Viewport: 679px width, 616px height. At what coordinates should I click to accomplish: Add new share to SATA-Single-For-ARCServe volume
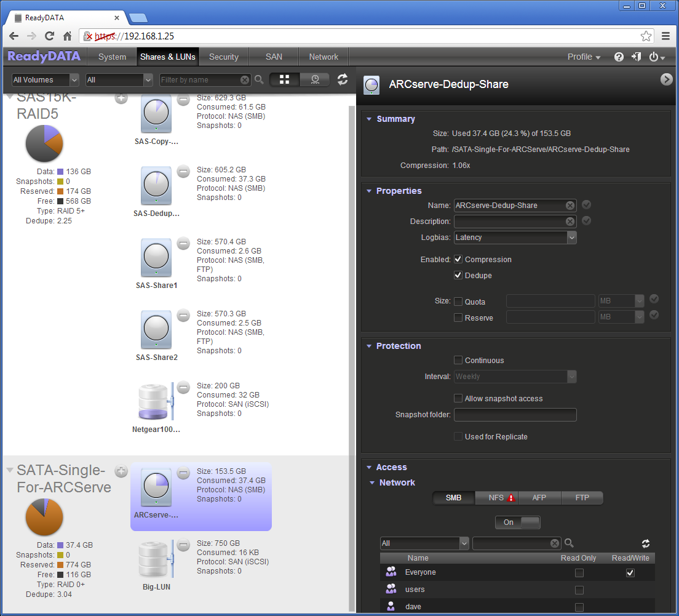[121, 471]
